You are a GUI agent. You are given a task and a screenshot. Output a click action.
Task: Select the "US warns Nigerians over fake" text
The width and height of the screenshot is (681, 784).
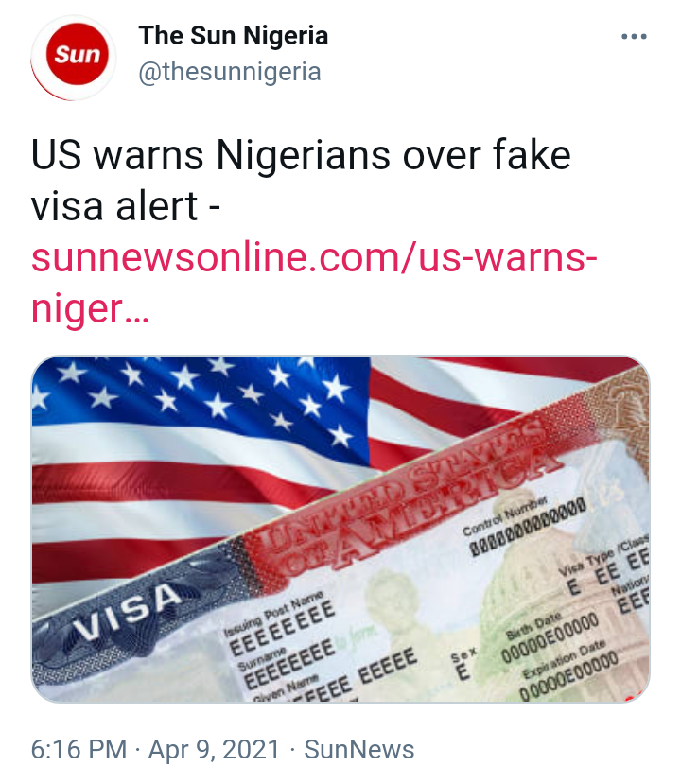tap(301, 154)
